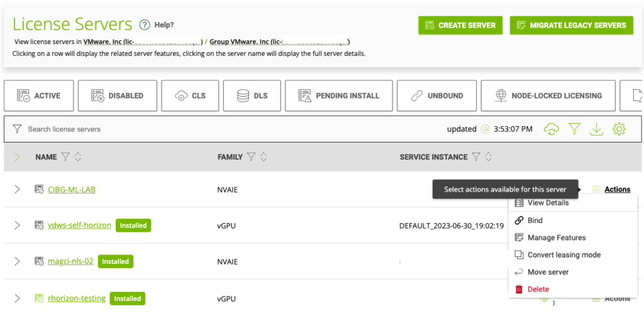Click the Help question mark icon
The width and height of the screenshot is (644, 316).
[x=145, y=25]
